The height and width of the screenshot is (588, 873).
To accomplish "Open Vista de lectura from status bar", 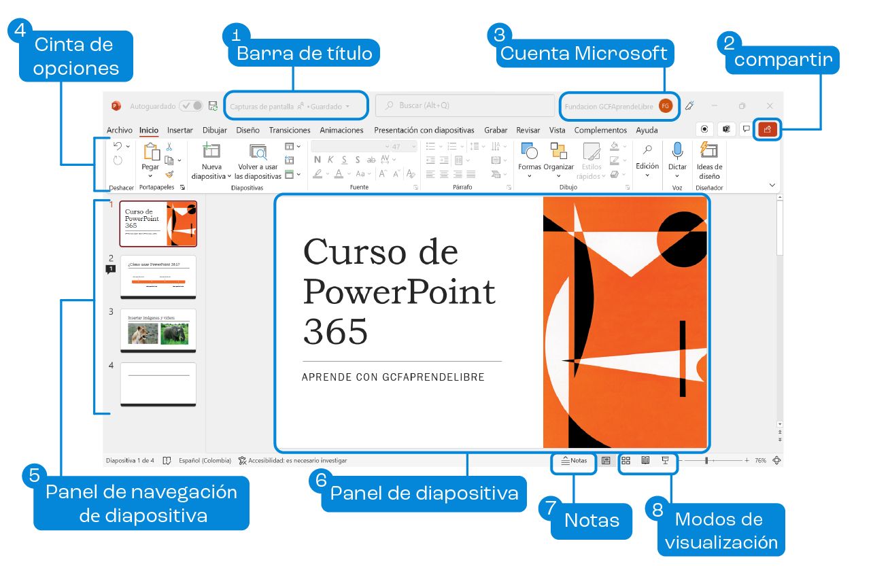I will (x=645, y=460).
